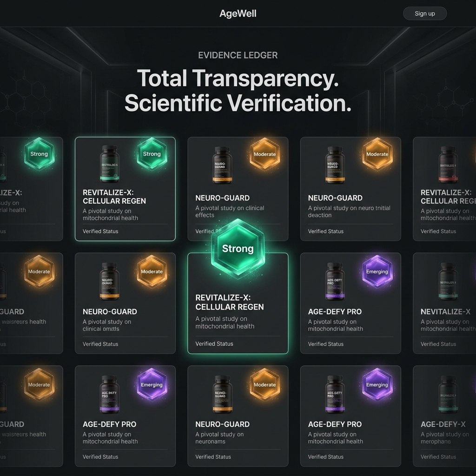Click Moderate badge on neuro tnitial deaction card
Viewport: 476px width, 476px height.
(377, 154)
